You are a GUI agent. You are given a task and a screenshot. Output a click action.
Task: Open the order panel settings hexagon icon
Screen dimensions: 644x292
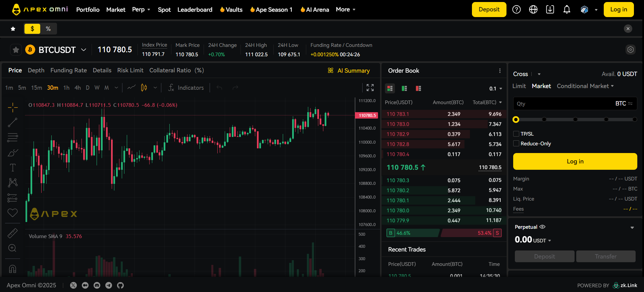(631, 50)
